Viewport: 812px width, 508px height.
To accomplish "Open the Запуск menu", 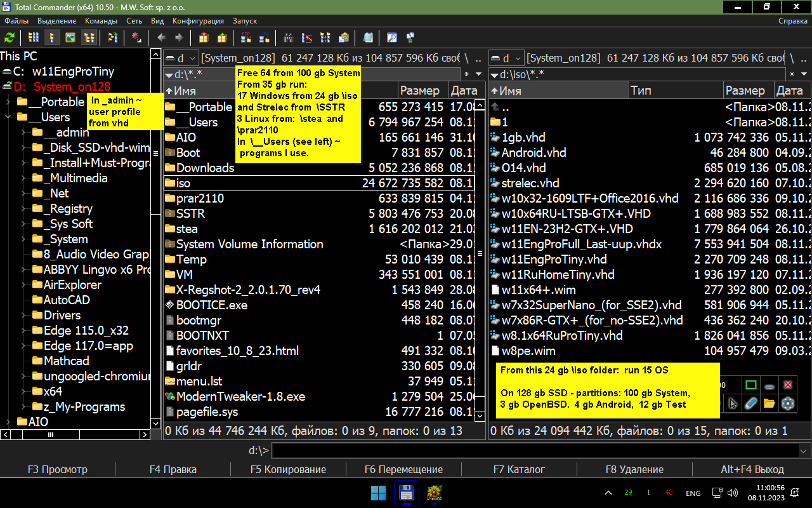I will (x=245, y=21).
